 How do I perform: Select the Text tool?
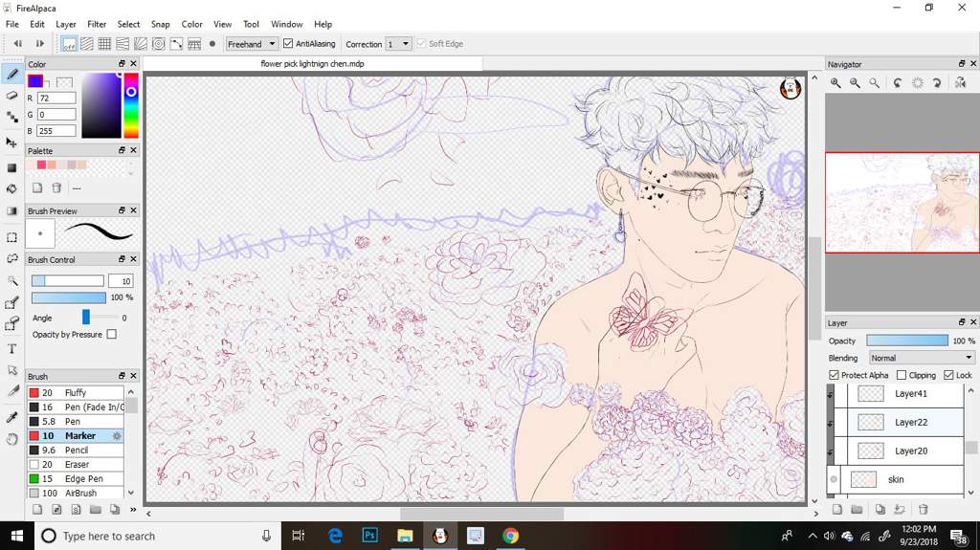point(11,349)
